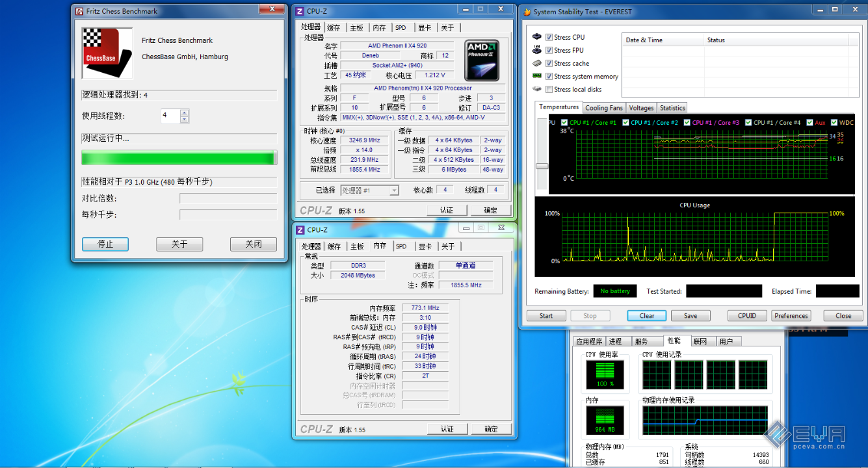Open the 应用程序 tab in Task Manager
This screenshot has width=868, height=468.
point(590,341)
